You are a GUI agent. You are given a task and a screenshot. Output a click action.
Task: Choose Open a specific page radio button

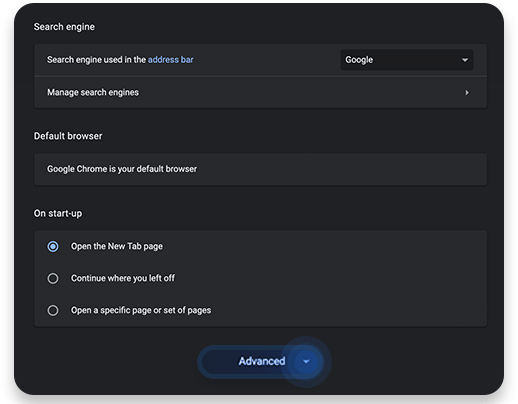[53, 310]
